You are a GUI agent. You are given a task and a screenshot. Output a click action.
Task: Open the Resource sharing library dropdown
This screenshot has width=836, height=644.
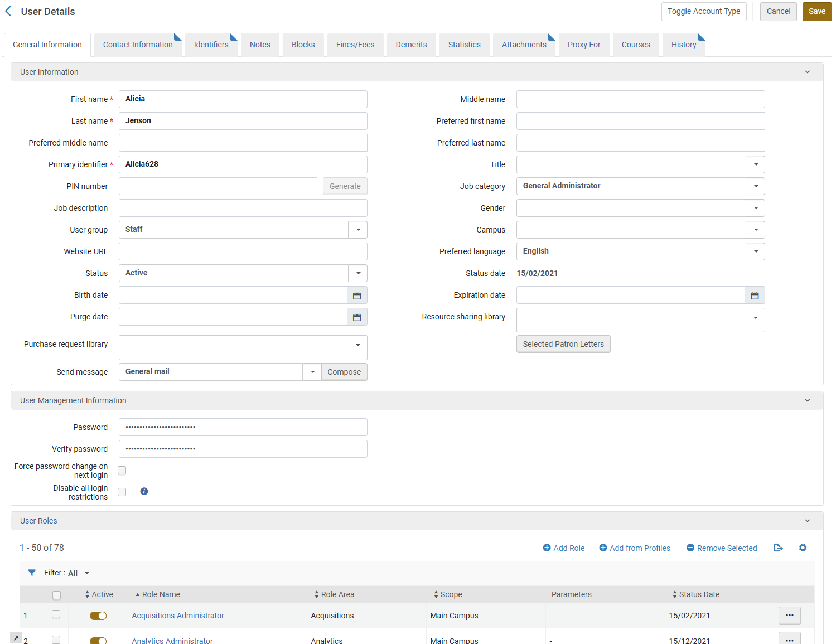tap(641, 320)
